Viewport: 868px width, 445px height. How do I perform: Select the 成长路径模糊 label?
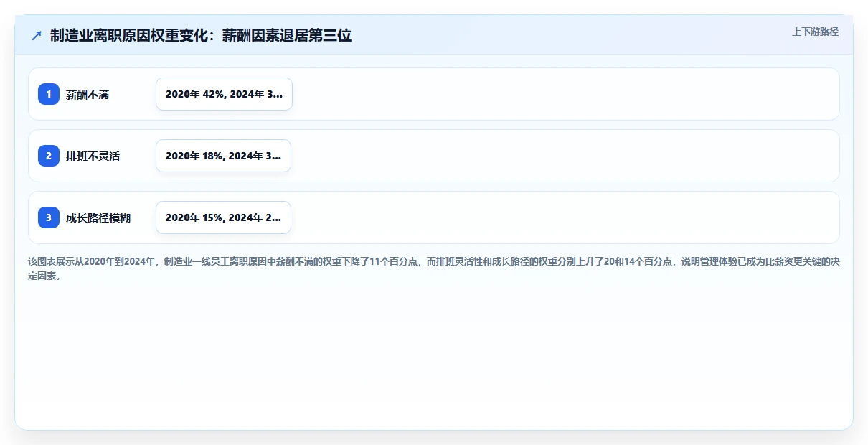[x=98, y=217]
